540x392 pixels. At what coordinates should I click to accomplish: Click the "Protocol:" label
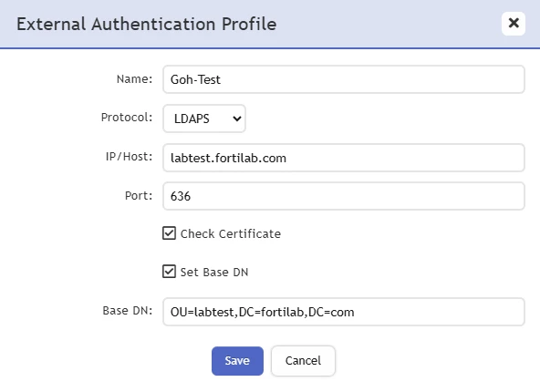pyautogui.click(x=127, y=118)
